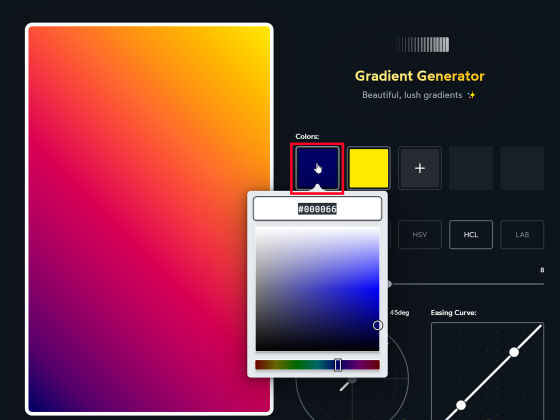Open the dark navy color swatch
The width and height of the screenshot is (560, 420).
(x=317, y=168)
